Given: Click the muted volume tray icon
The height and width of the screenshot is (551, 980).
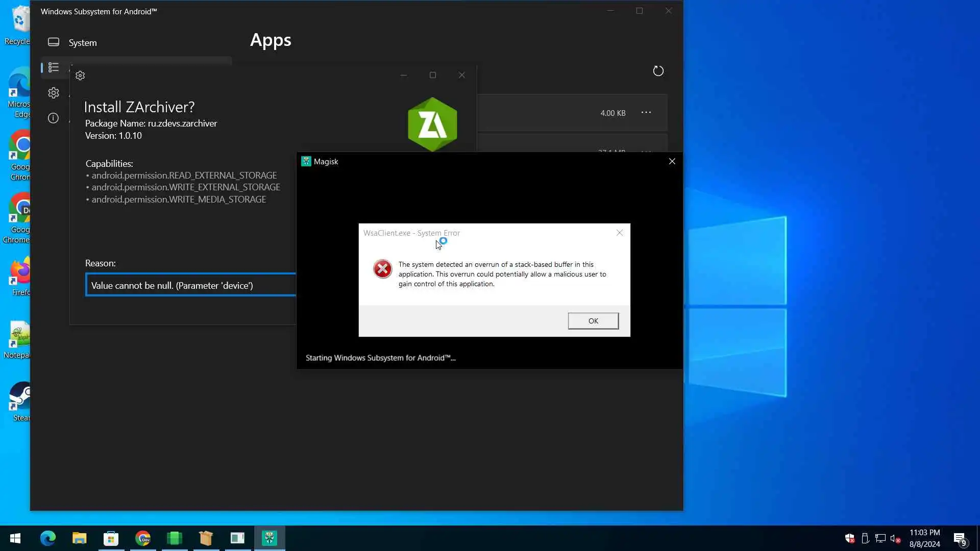Looking at the screenshot, I should click(x=895, y=539).
